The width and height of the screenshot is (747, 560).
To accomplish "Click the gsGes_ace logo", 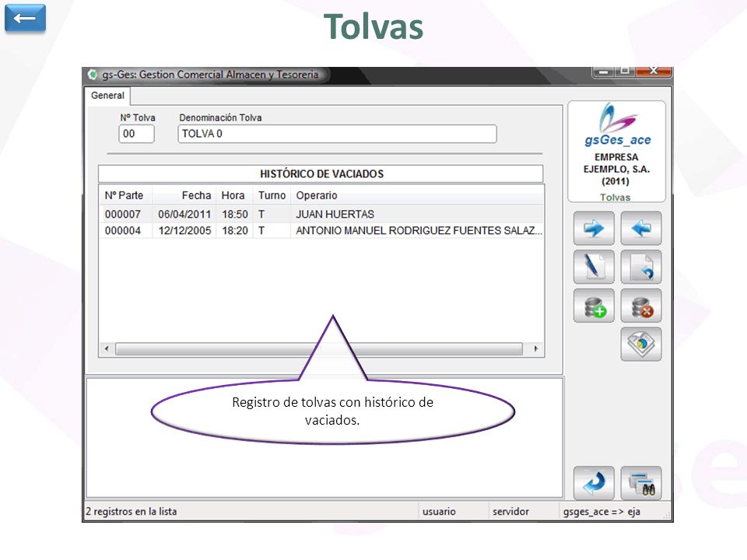I will point(617,124).
